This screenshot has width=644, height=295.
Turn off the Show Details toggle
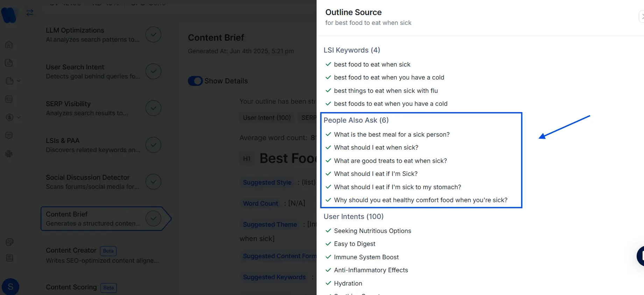click(195, 81)
